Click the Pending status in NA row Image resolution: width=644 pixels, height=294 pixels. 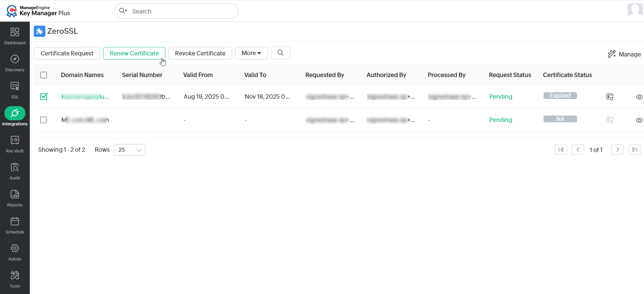[501, 120]
